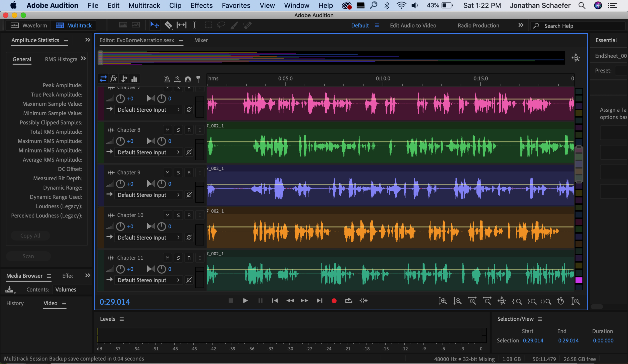Open the Multitrack menu
Viewport: 628px width, 364px height.
144,5
